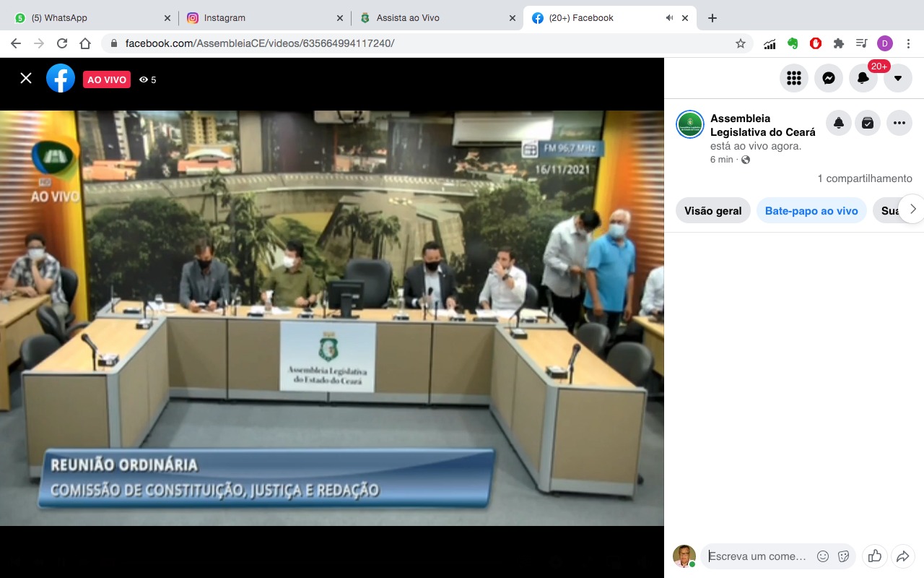Open the sticker picker in comment box

coord(842,556)
